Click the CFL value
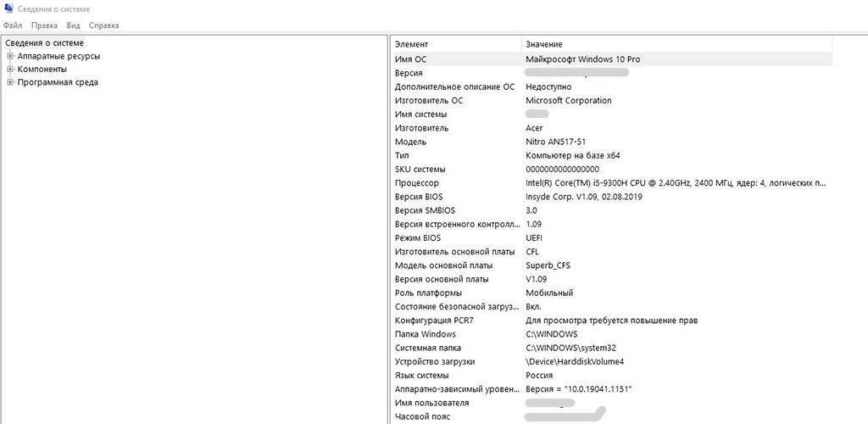The image size is (868, 424). click(532, 252)
